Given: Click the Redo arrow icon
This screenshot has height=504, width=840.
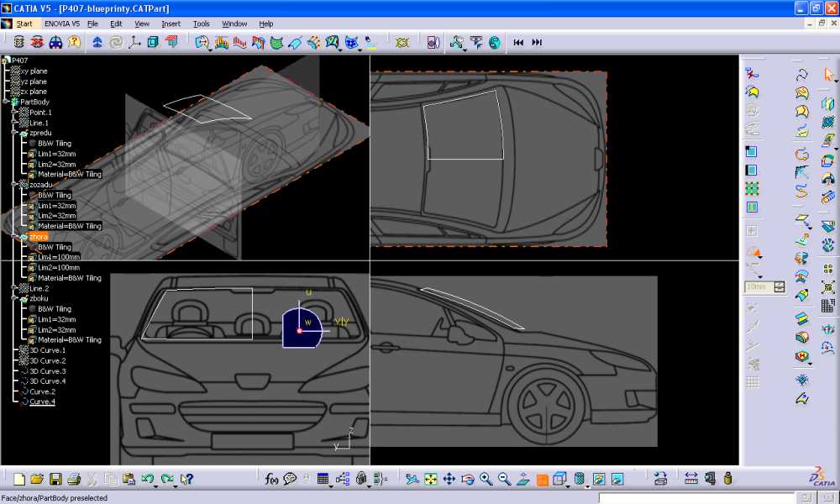Looking at the screenshot, I should click(x=167, y=478).
